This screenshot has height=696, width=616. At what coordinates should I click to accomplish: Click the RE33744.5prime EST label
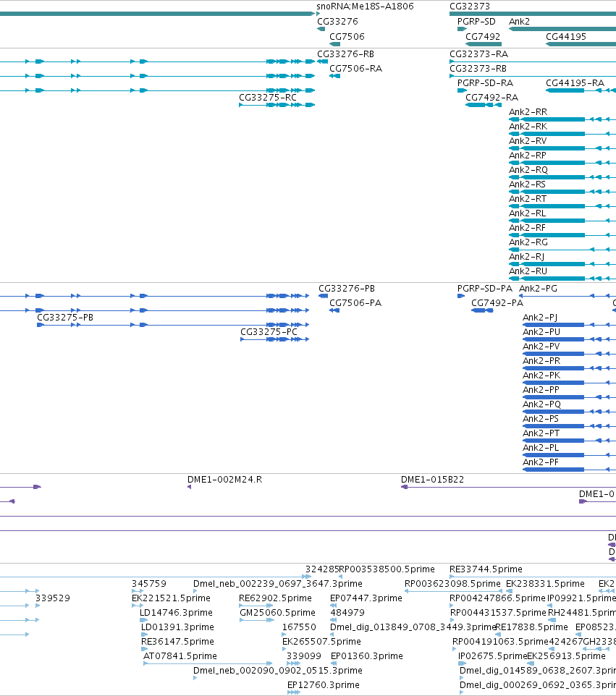pyautogui.click(x=486, y=569)
